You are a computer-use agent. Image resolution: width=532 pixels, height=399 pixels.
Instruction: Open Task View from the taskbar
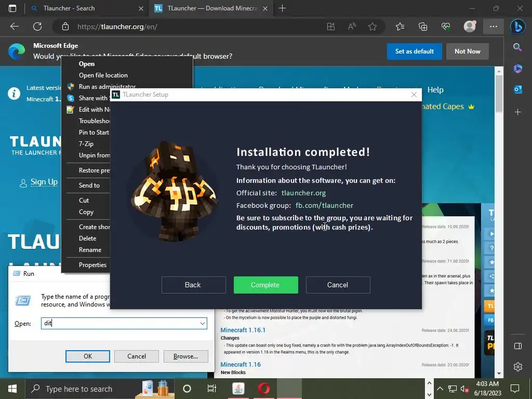click(x=212, y=389)
